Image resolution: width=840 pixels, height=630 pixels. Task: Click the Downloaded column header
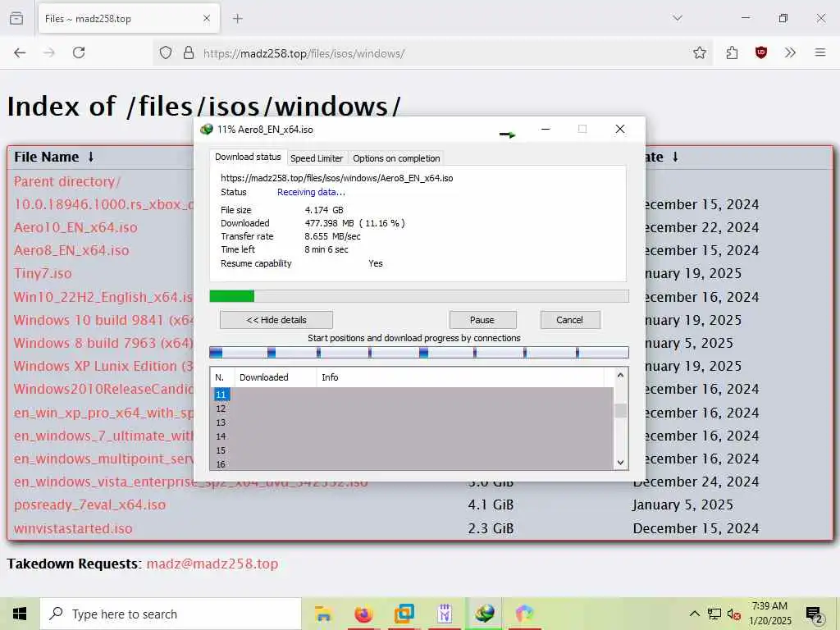click(x=274, y=377)
